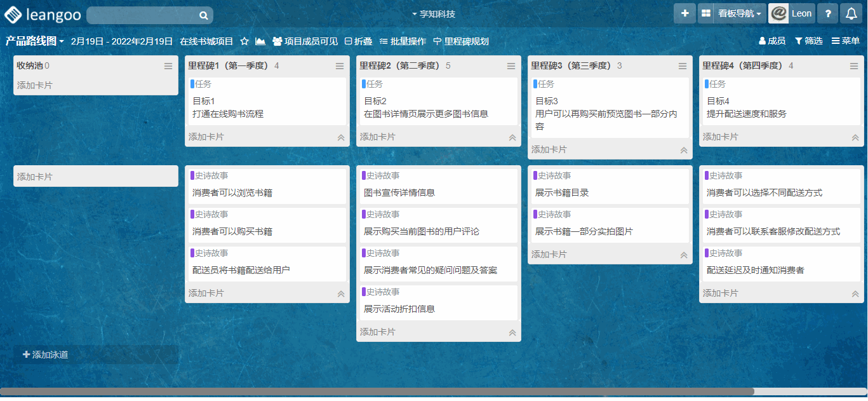Toggle the 筛选 filter
868x401 pixels.
point(808,41)
